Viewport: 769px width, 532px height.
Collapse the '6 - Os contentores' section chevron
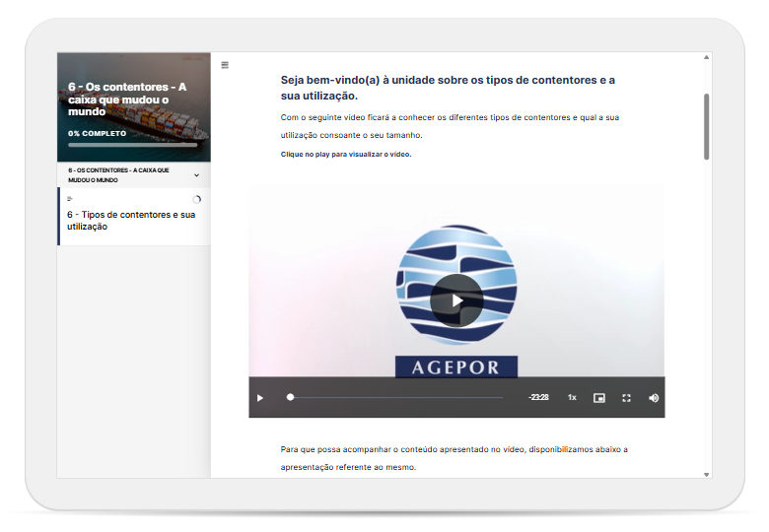click(x=196, y=175)
